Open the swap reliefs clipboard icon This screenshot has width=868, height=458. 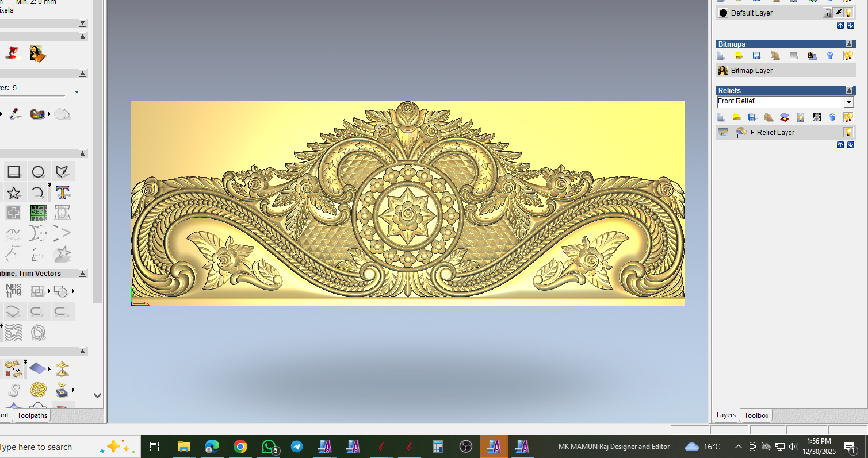13,368
